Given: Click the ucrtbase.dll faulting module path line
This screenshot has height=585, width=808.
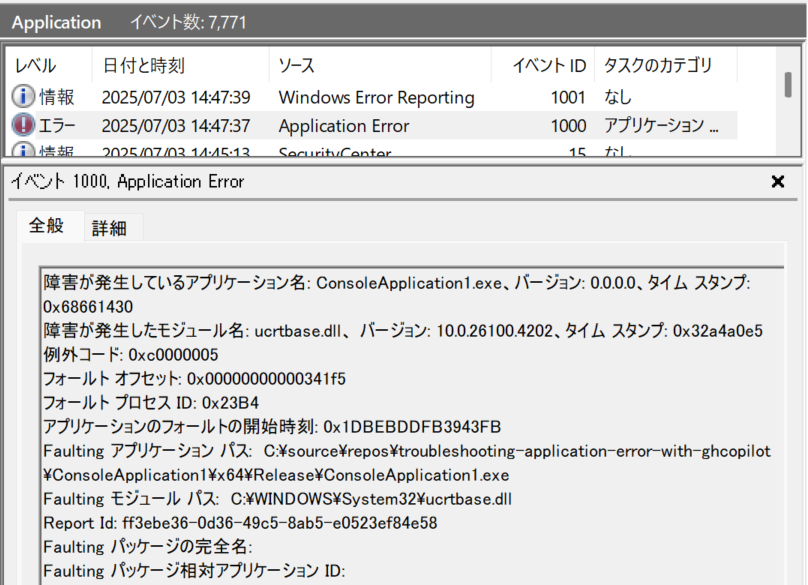Looking at the screenshot, I should tap(278, 499).
